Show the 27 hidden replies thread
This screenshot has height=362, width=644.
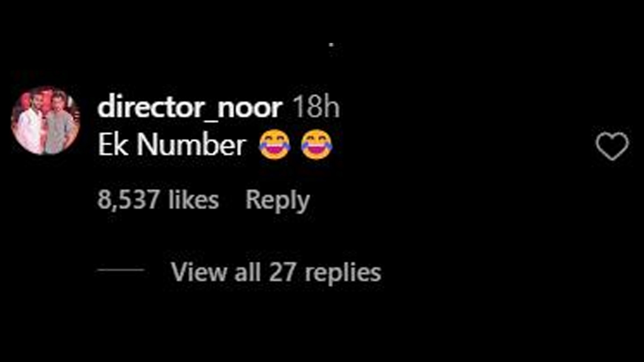pyautogui.click(x=276, y=272)
